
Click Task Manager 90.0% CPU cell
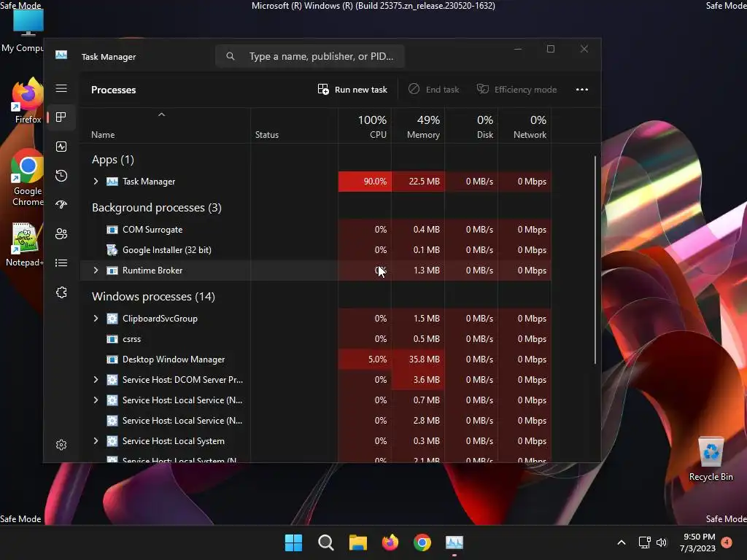tap(365, 182)
